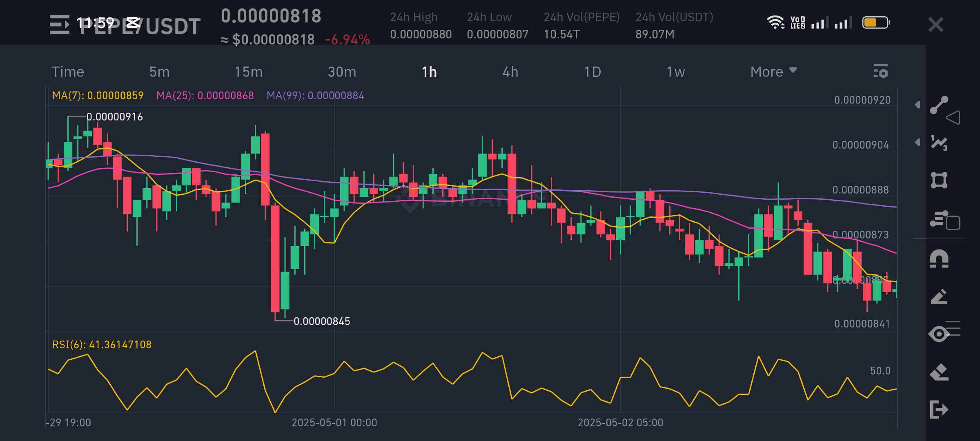Expand line tool options arrow
The height and width of the screenshot is (441, 980).
pyautogui.click(x=918, y=105)
